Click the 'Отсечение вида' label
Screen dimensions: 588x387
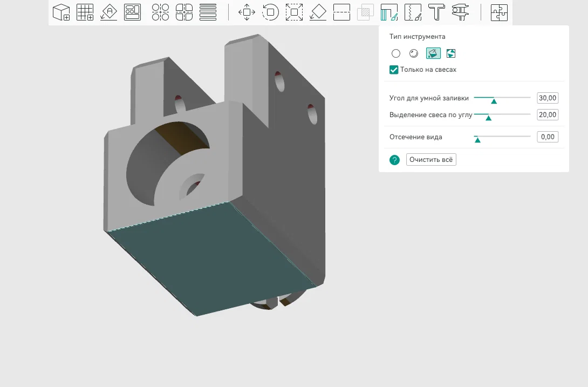point(415,137)
